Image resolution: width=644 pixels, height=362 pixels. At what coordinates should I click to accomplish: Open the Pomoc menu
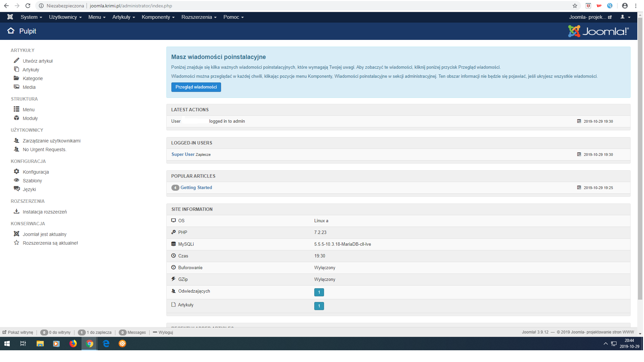[233, 17]
